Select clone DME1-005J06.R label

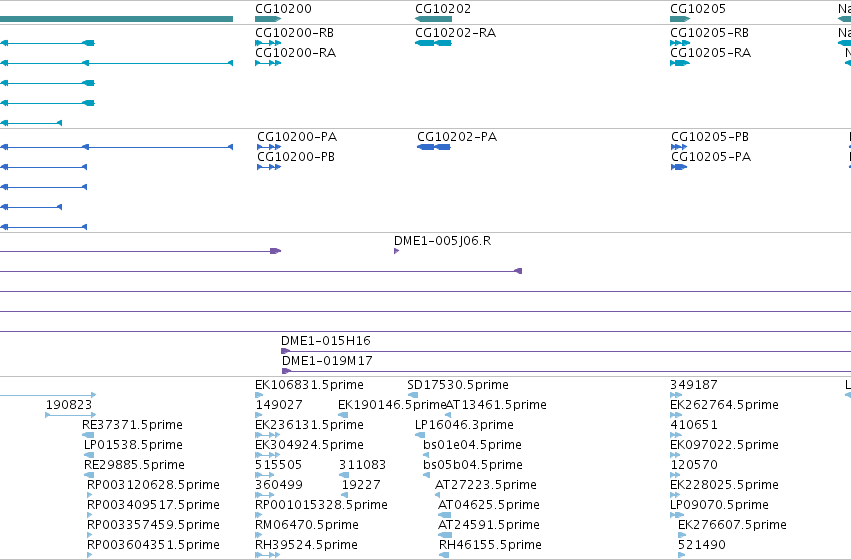(x=442, y=241)
